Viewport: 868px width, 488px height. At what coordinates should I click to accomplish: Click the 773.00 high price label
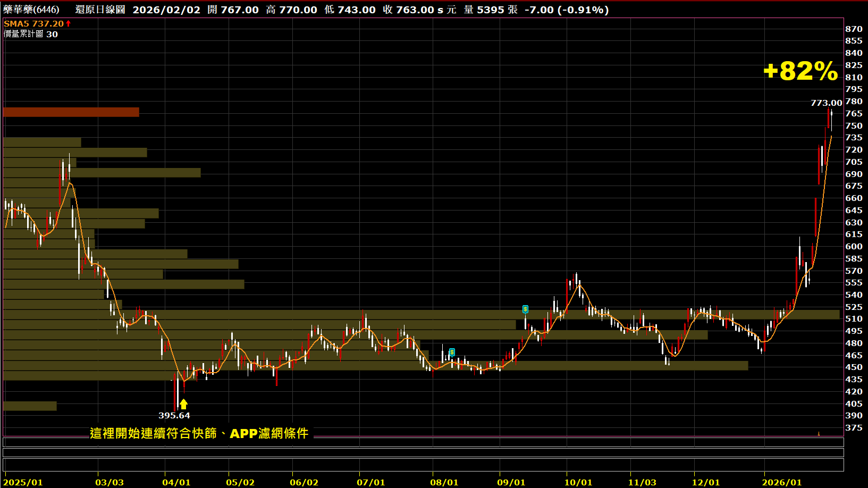(826, 103)
